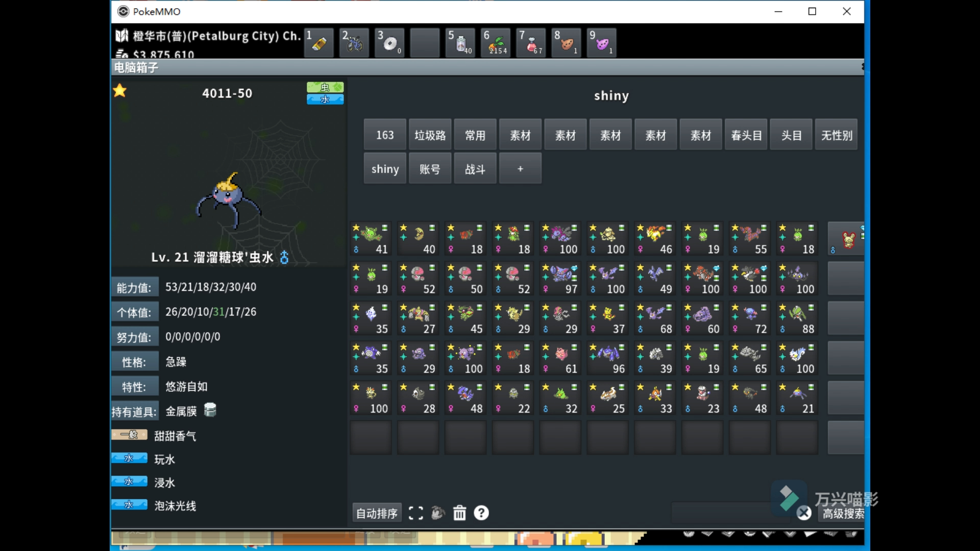
Task: Use the repel spray in hotbar slot 5
Action: coord(461,43)
